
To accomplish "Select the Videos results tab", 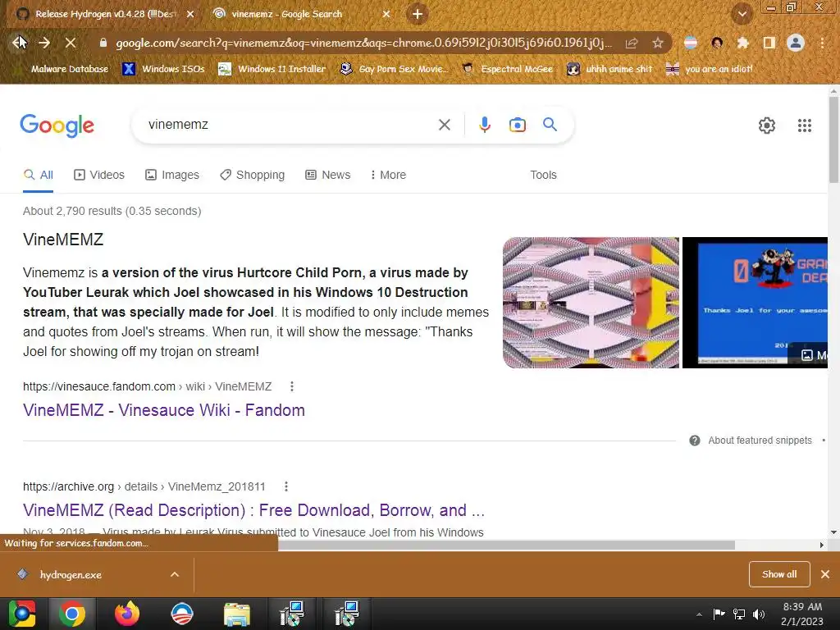I will (99, 176).
